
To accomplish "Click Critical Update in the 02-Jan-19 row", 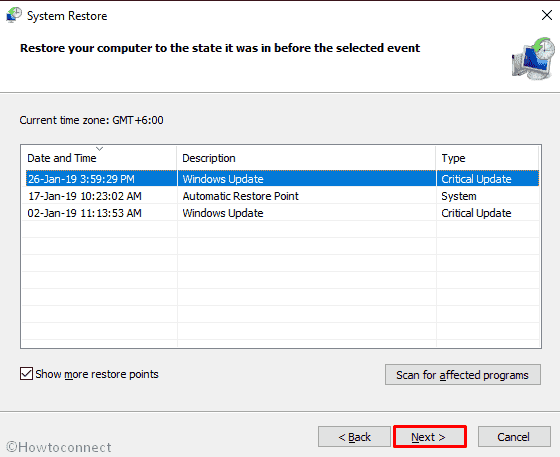I will (x=476, y=213).
